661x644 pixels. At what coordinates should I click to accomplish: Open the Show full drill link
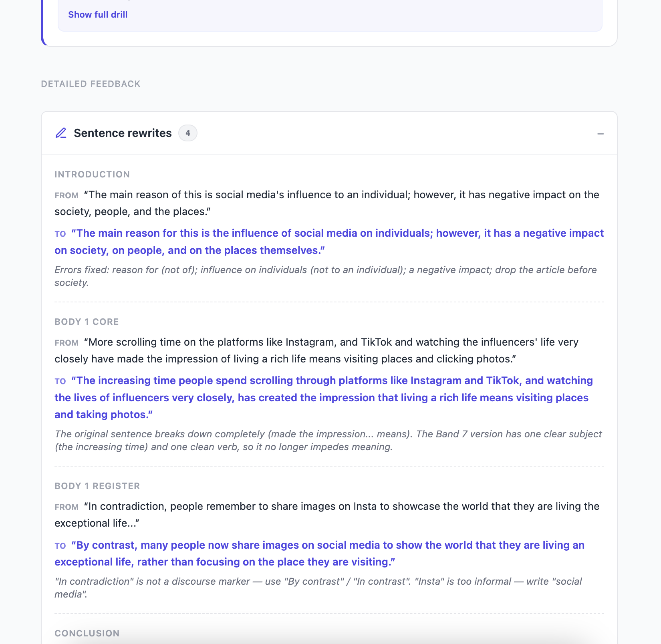pos(98,14)
